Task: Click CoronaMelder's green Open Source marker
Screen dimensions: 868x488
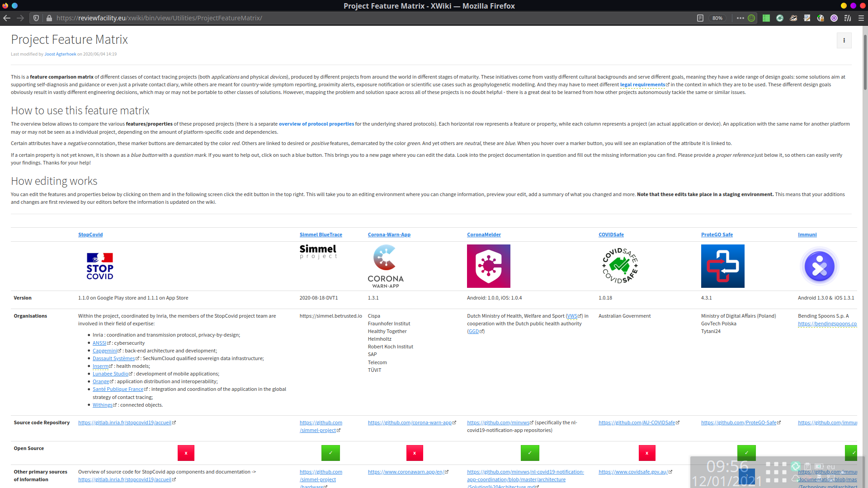Action: (530, 453)
